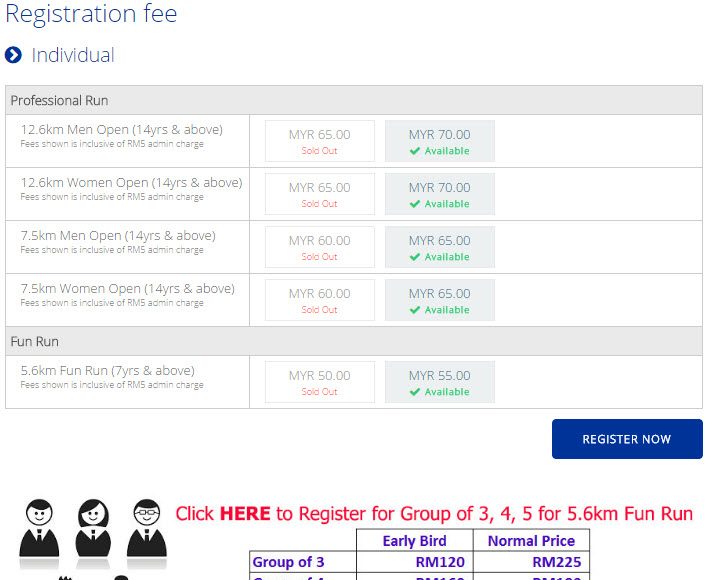Click the Group of 3 table row
This screenshot has width=709, height=580.
pos(420,562)
